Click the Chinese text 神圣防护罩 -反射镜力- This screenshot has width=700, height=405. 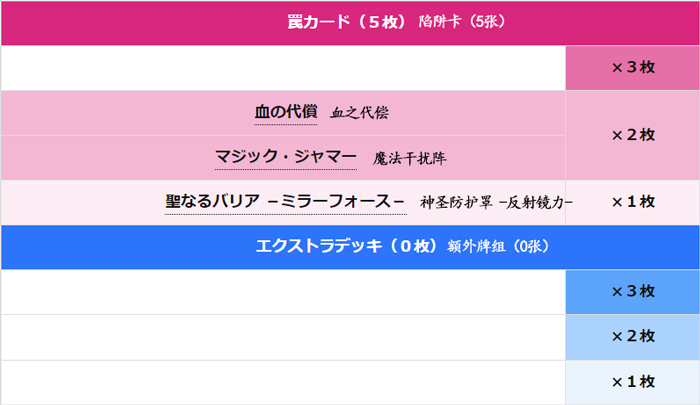496,202
